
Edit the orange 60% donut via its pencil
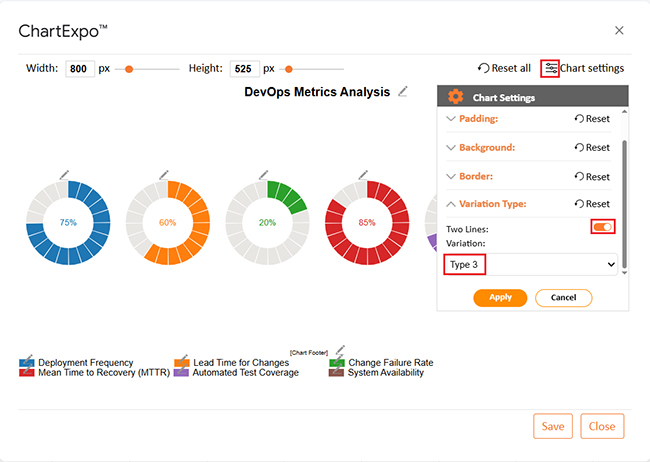(x=165, y=175)
